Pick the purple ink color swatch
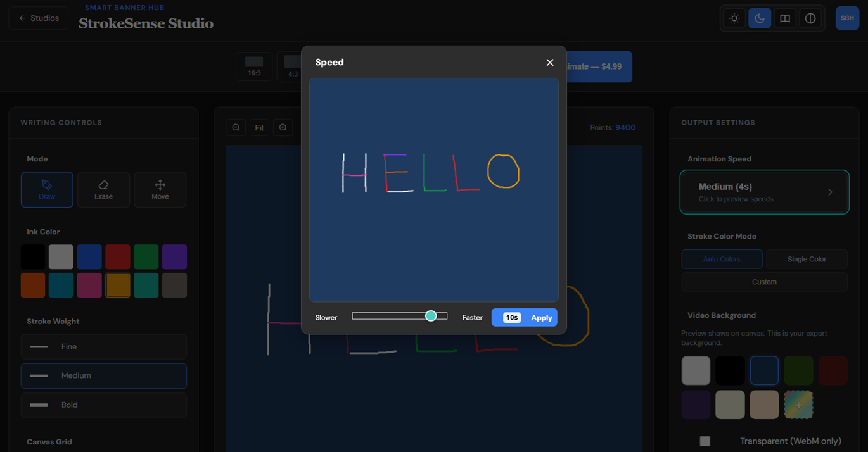This screenshot has width=868, height=452. 175,256
